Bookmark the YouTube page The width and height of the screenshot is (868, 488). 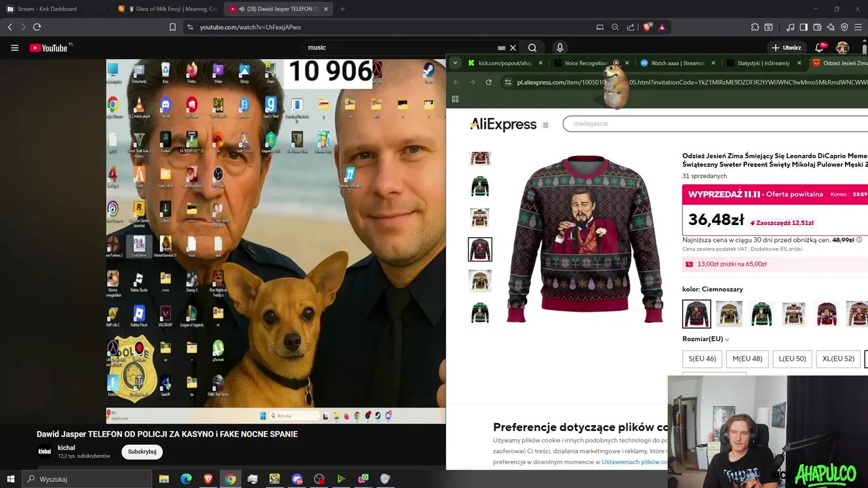click(x=172, y=27)
